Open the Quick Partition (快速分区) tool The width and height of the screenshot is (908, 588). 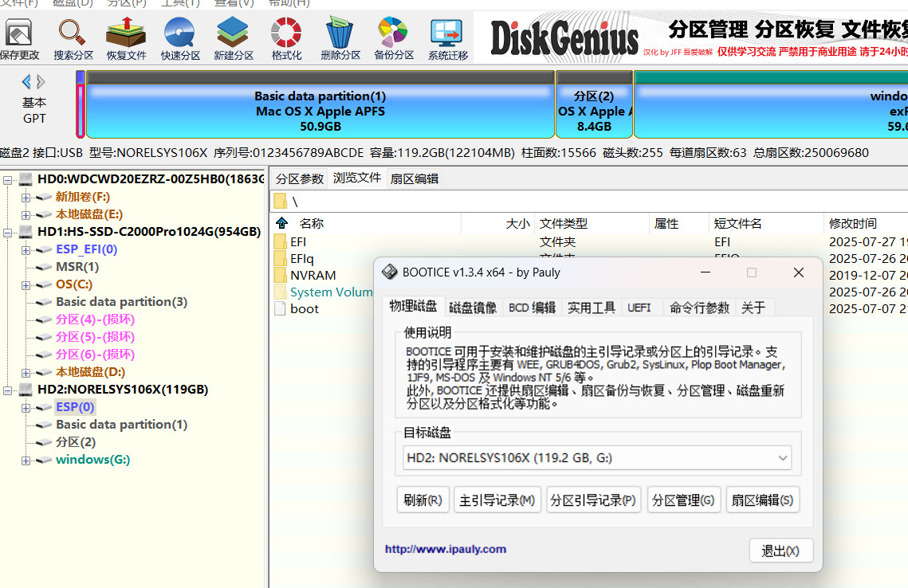(180, 38)
